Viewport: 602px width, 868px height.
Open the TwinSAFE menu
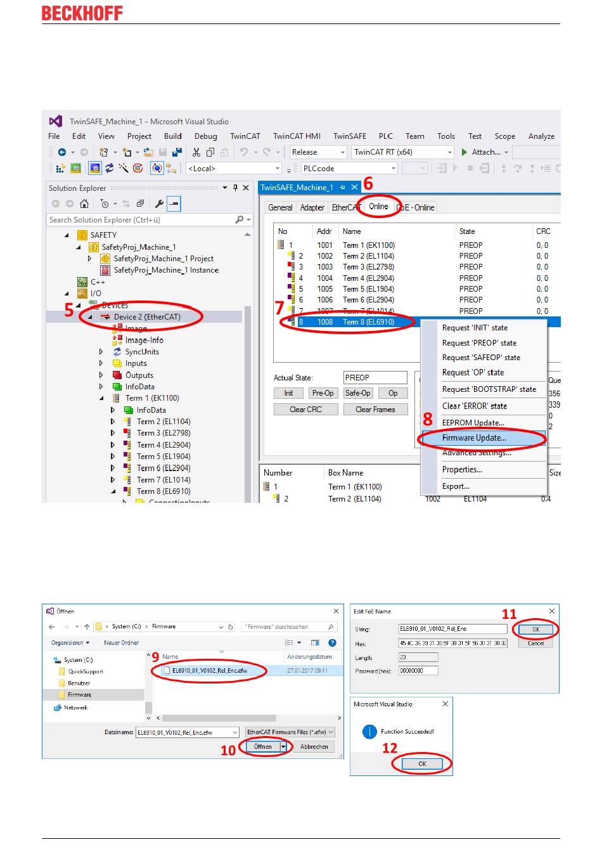click(x=350, y=136)
